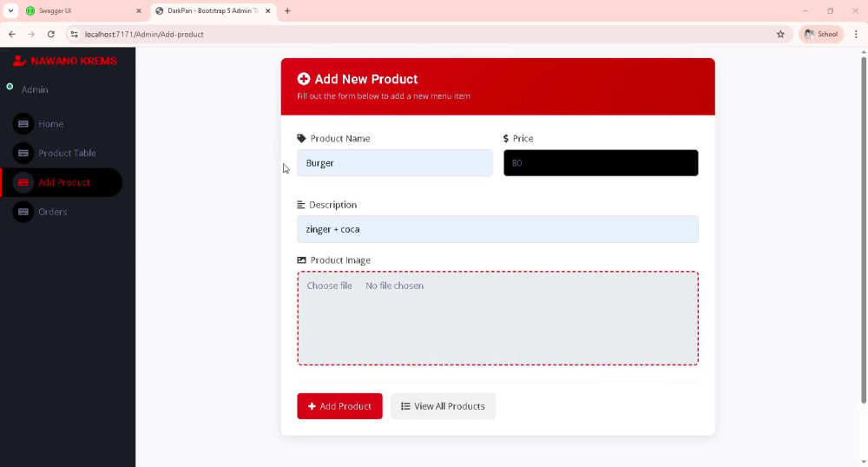Click the Product Image label text
This screenshot has width=868, height=467.
340,260
